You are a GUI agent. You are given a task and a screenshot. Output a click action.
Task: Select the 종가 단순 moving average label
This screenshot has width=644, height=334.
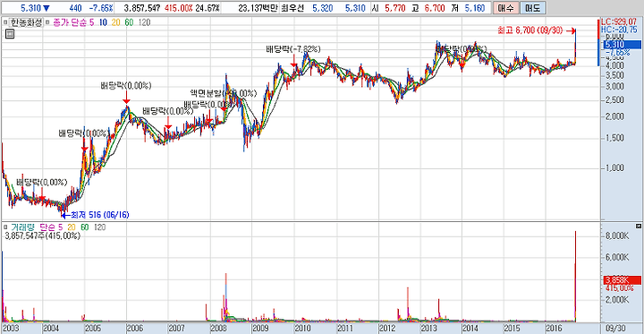click(x=70, y=23)
